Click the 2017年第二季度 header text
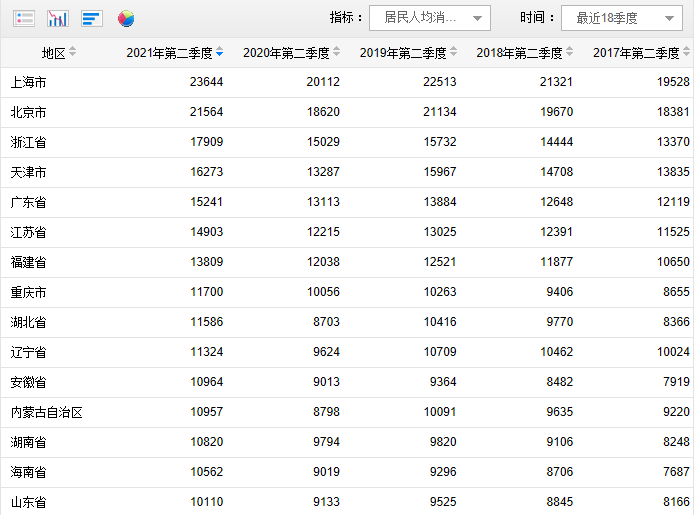694x515 pixels. (x=636, y=53)
